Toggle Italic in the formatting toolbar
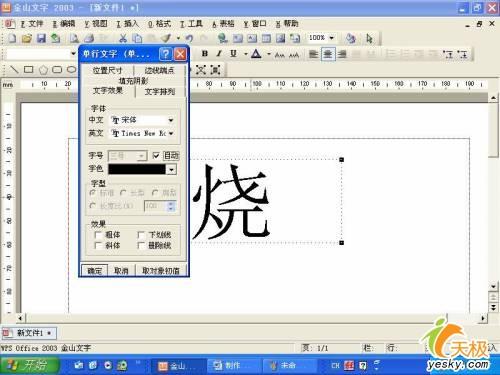Screen dimensions: 500x375 [219, 53]
